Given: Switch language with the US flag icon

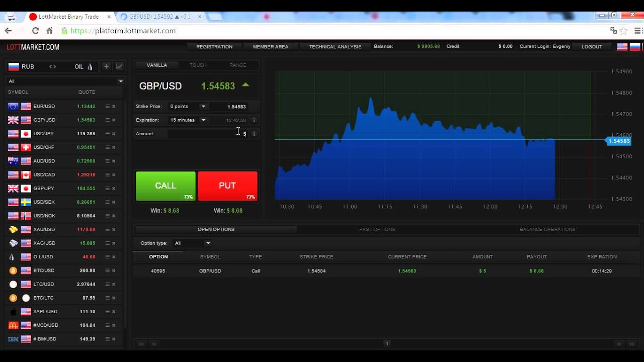Looking at the screenshot, I should (x=622, y=46).
